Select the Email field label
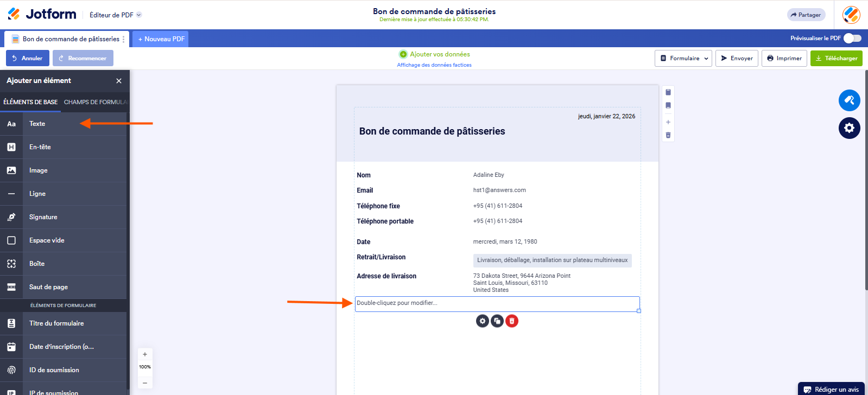 pyautogui.click(x=365, y=190)
